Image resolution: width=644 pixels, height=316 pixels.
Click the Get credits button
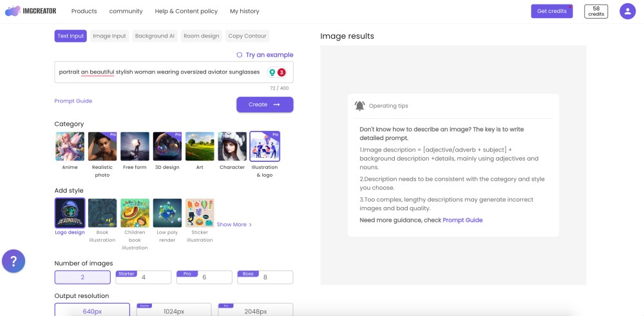551,11
